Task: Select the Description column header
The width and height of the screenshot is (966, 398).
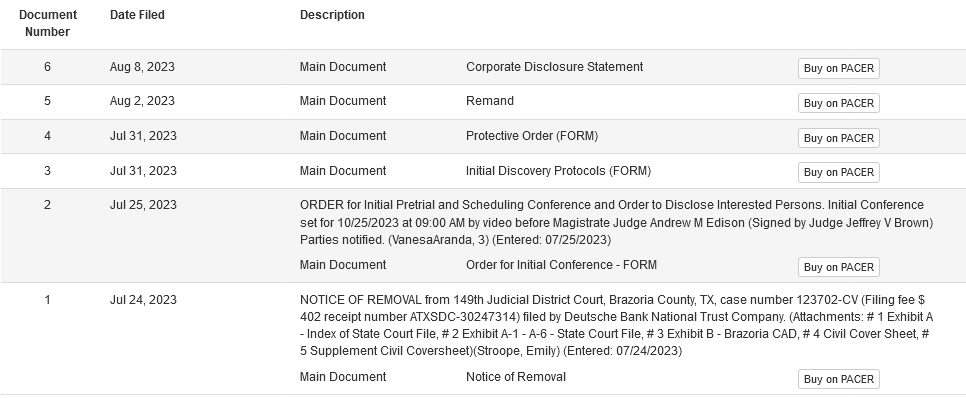Action: point(332,15)
